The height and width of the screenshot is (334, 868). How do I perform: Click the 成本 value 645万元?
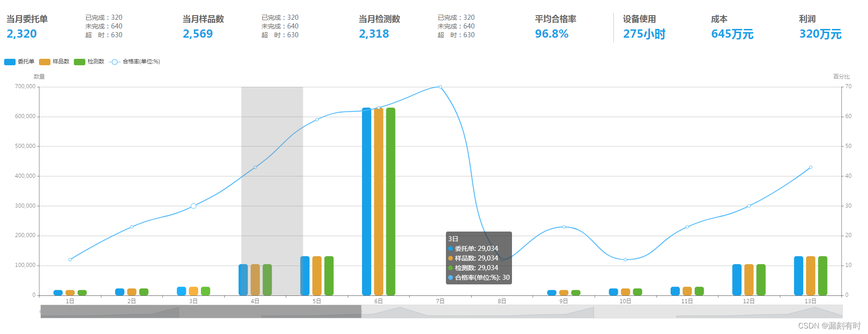[x=732, y=34]
